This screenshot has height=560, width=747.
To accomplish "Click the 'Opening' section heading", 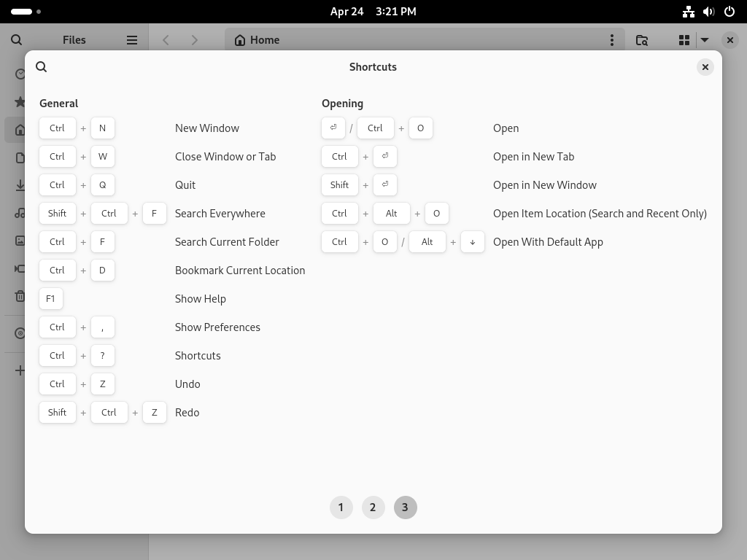I will click(x=343, y=104).
